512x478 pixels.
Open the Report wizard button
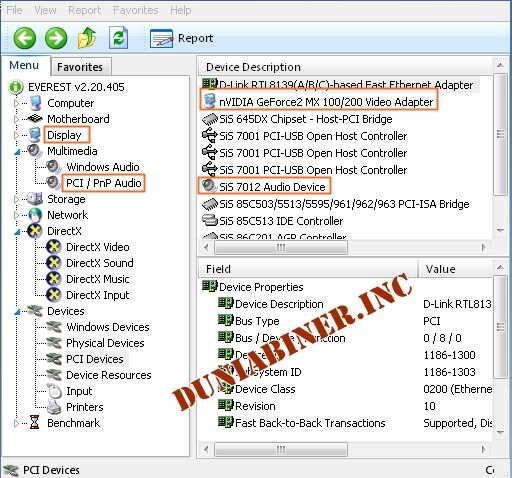coord(182,38)
